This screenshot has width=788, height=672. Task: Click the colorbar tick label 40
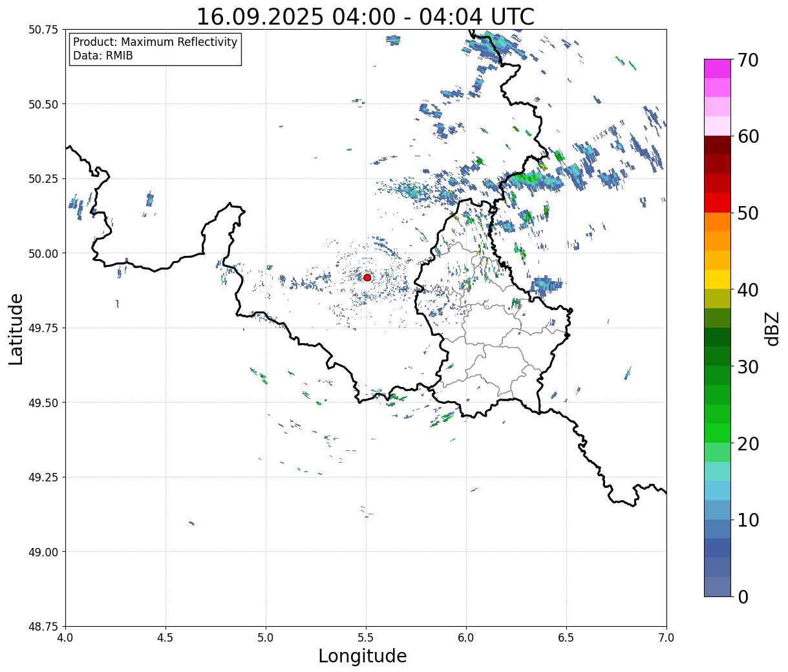pos(749,290)
